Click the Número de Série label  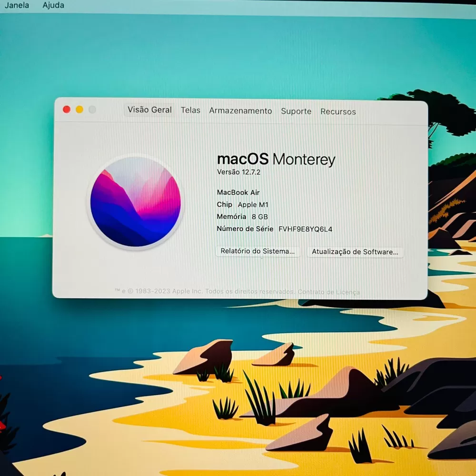click(245, 228)
